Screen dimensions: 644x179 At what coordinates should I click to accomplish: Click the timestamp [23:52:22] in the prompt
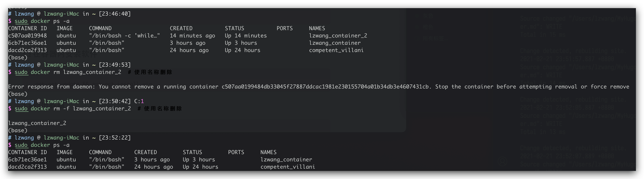(x=115, y=138)
